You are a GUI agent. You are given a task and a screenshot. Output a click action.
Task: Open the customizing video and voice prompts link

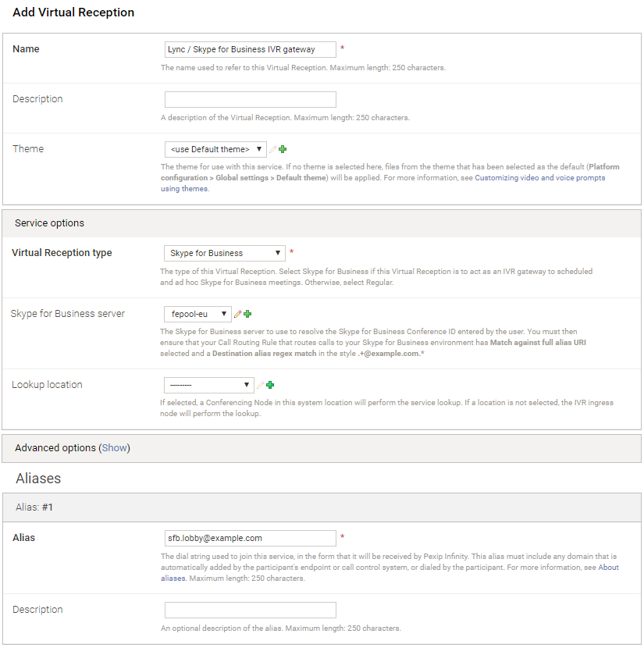537,177
